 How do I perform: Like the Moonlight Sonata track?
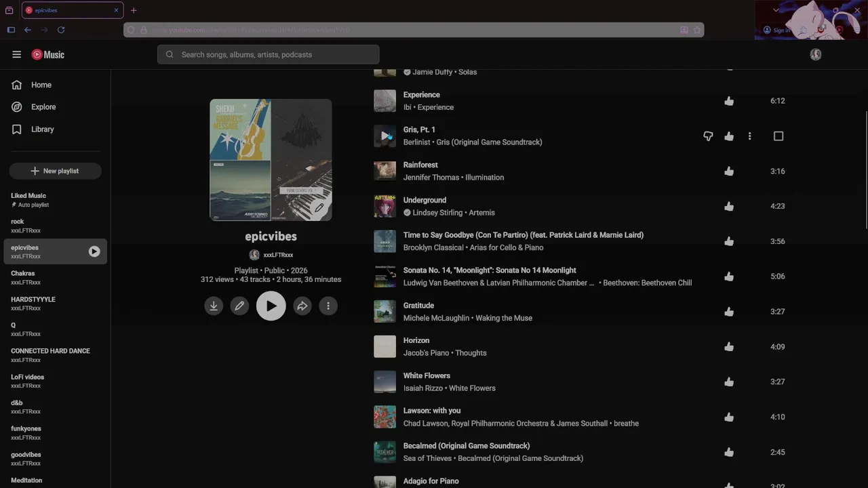pos(729,277)
